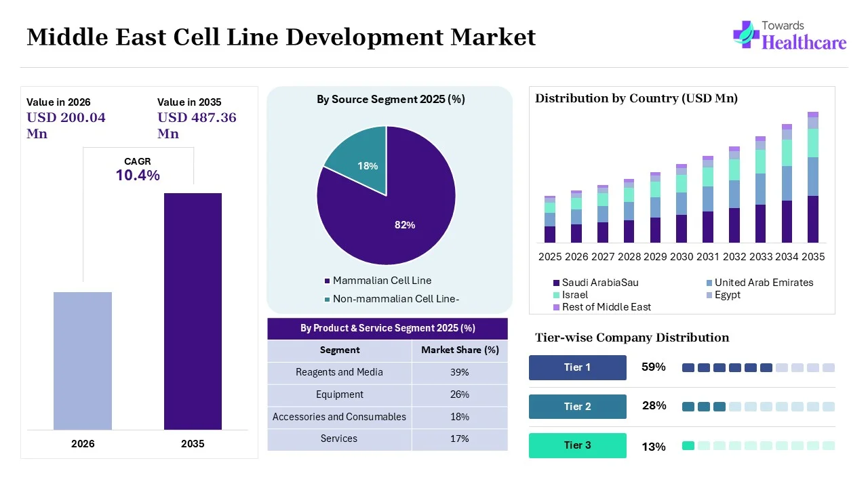868x488 pixels.
Task: Click the Towards Healthcare logo icon
Action: tap(746, 35)
